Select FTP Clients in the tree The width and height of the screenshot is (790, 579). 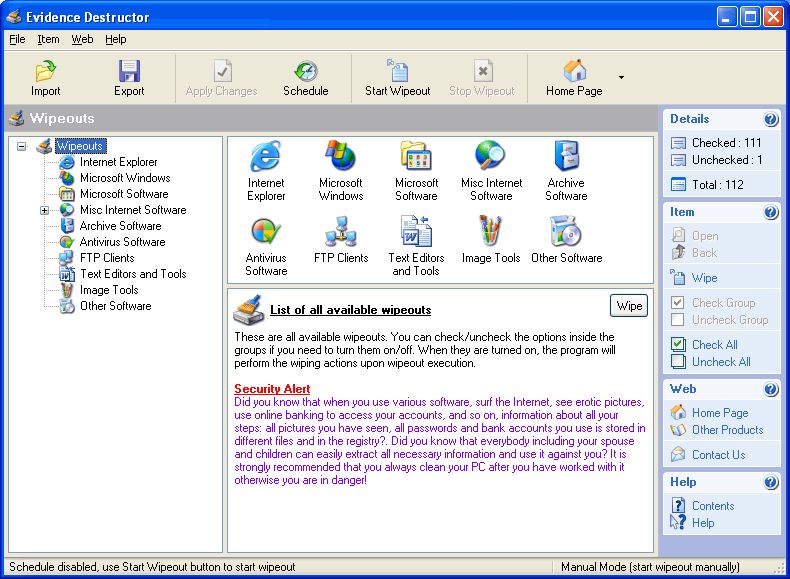(x=107, y=258)
